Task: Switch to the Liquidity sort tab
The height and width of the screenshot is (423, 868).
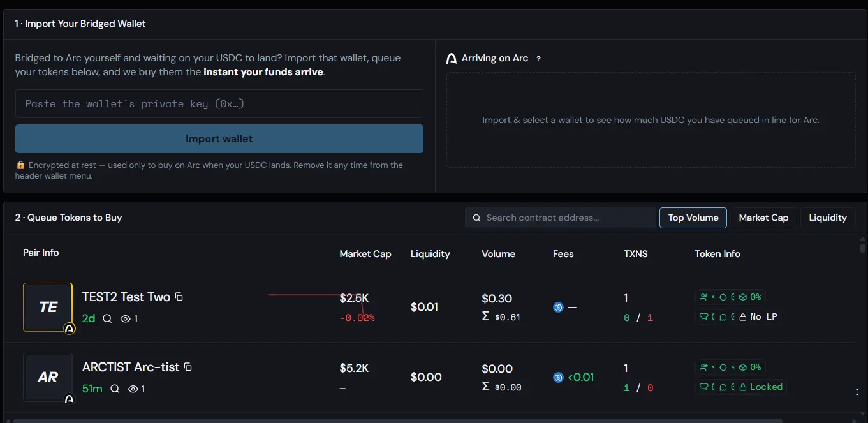Action: click(x=828, y=218)
